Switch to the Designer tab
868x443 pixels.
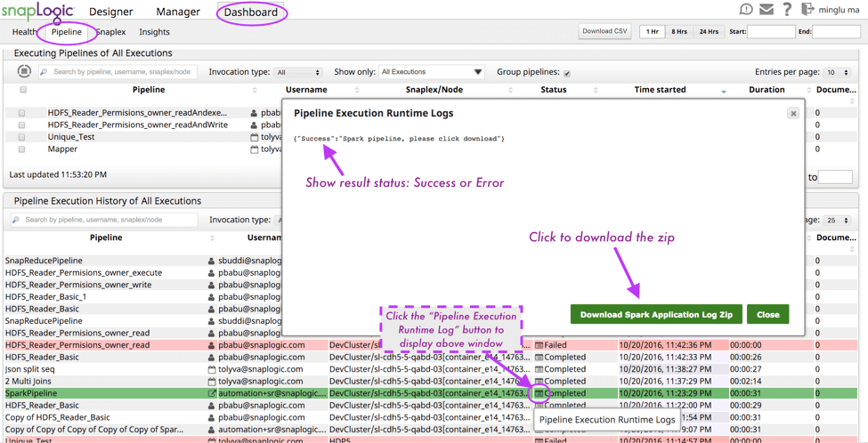110,12
